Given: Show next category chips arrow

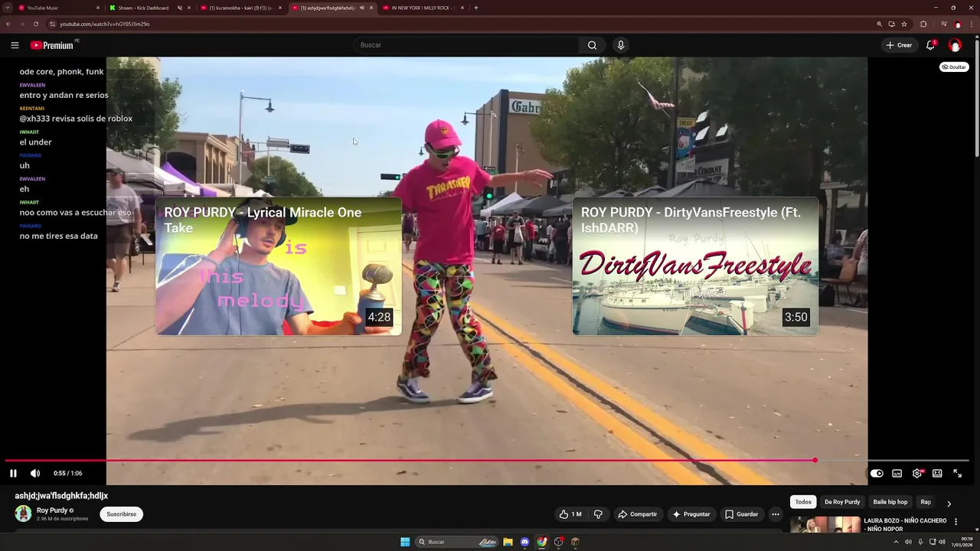Looking at the screenshot, I should point(949,504).
